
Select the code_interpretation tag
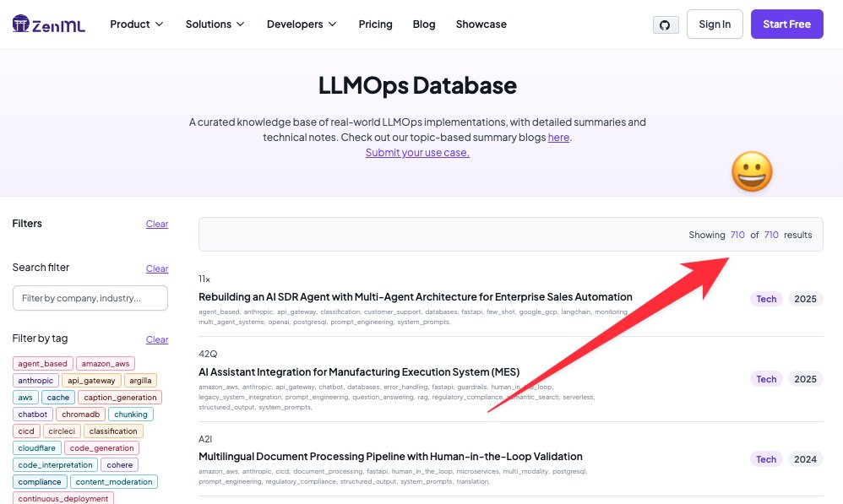pyautogui.click(x=56, y=465)
